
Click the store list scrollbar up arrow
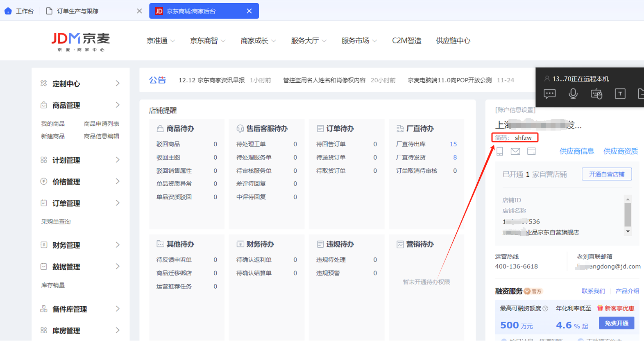(x=628, y=199)
